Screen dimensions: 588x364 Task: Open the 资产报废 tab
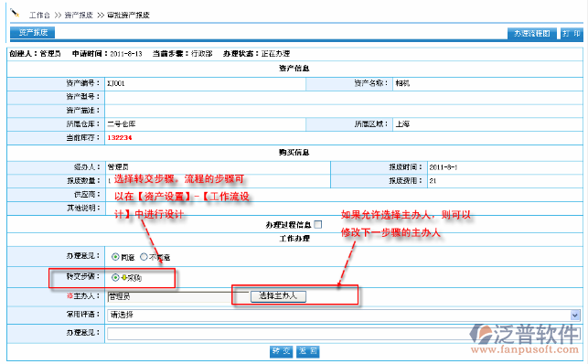tap(32, 33)
